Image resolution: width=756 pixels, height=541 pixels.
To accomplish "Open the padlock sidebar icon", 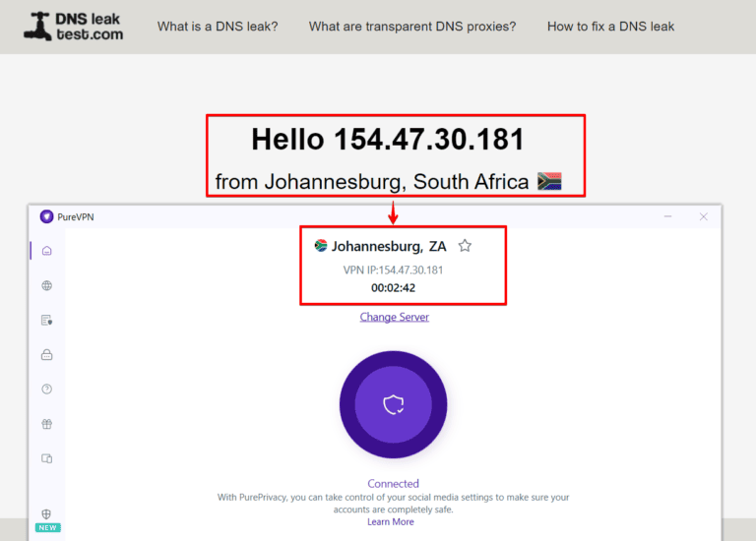I will pos(46,355).
